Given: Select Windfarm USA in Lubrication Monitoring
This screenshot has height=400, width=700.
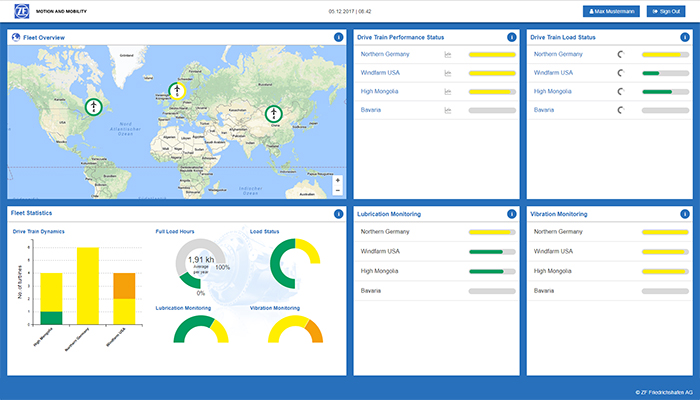Looking at the screenshot, I should (x=380, y=251).
